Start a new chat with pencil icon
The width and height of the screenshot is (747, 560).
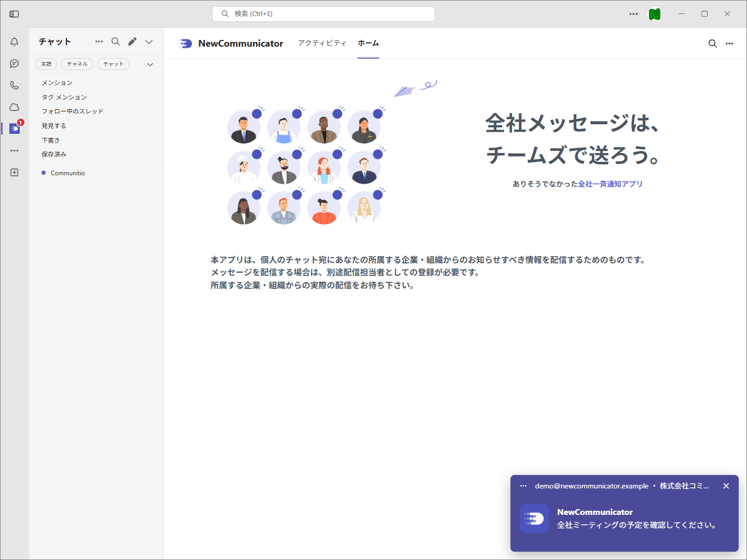coord(132,41)
